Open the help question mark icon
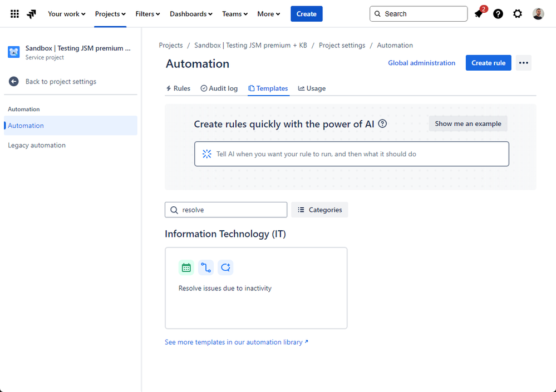 [498, 14]
